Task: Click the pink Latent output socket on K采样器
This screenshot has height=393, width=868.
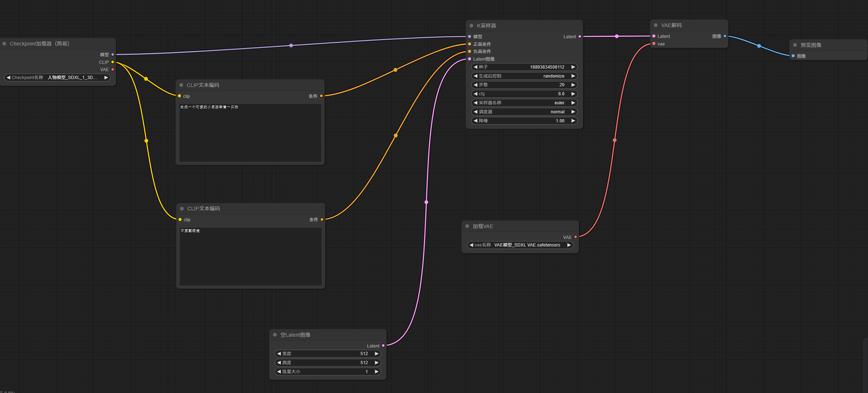Action: 580,36
